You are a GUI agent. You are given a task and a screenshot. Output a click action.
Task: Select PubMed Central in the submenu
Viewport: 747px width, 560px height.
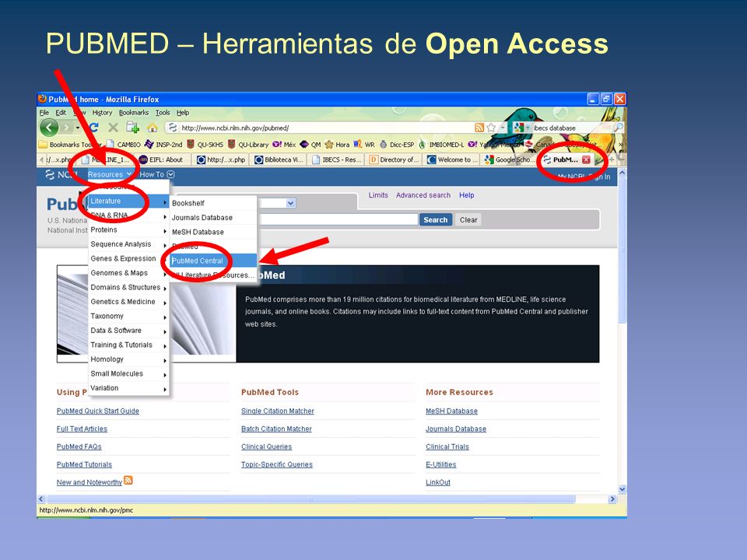pos(213,261)
